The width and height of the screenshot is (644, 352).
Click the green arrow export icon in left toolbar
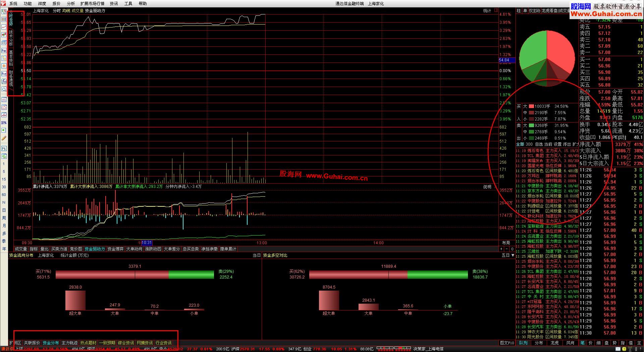4,130
